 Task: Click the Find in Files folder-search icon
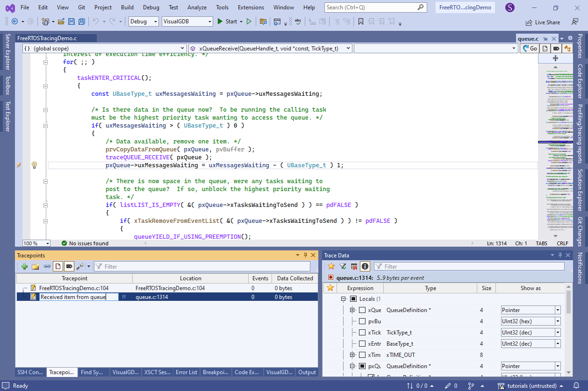pos(263,21)
